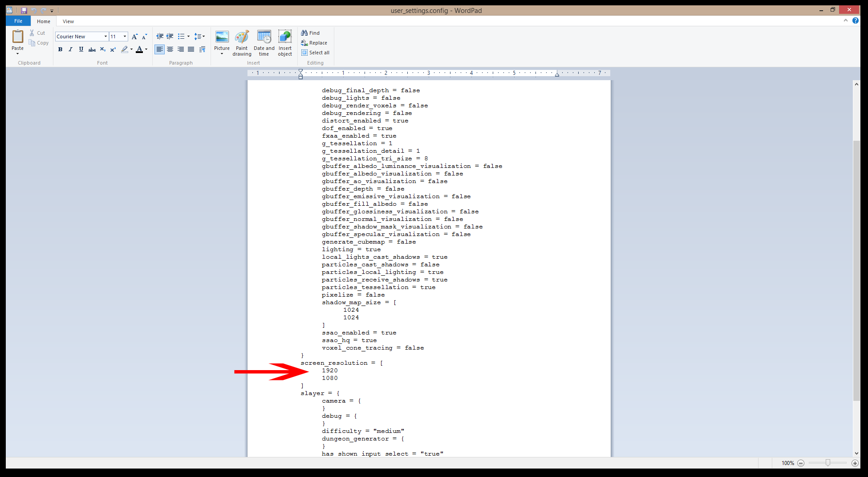868x477 pixels.
Task: Insert a Paint drawing
Action: [242, 43]
